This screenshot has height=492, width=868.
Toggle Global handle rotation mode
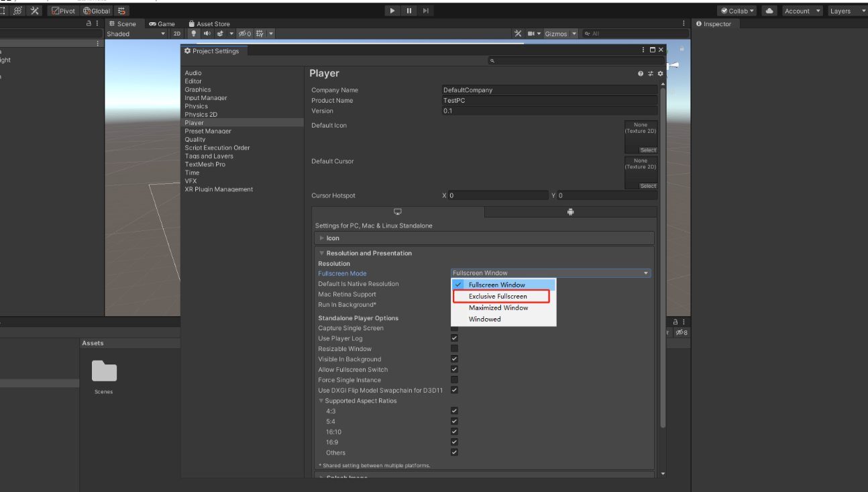(97, 11)
